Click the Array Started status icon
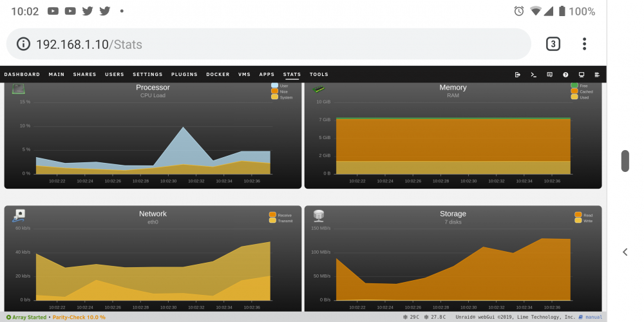The image size is (644, 322). coord(8,317)
